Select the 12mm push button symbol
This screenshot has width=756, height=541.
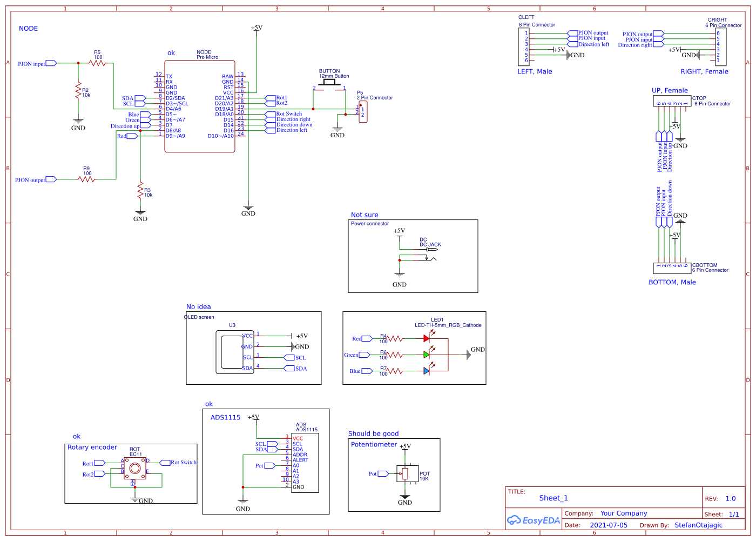tap(329, 83)
